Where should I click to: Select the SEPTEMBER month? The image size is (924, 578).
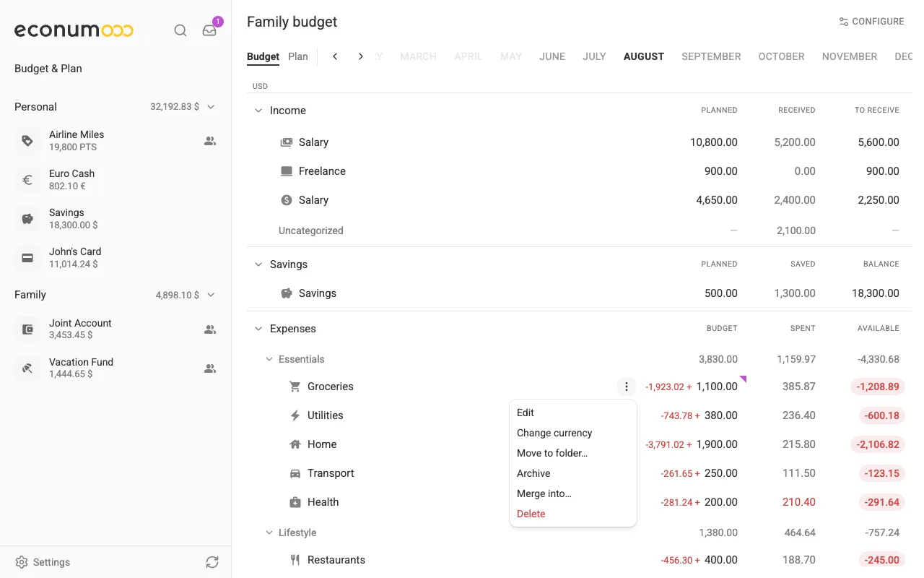click(x=711, y=56)
